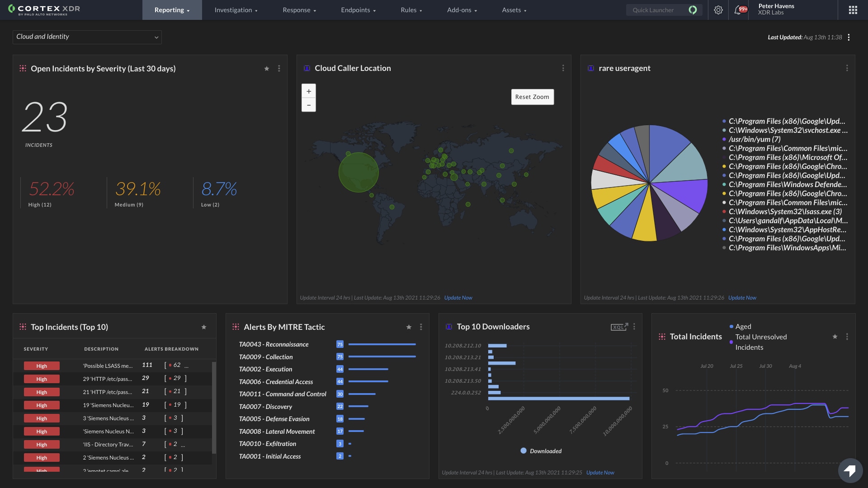Click Update Now link in rare useragent panel
Viewport: 868px width, 488px height.
tap(742, 297)
